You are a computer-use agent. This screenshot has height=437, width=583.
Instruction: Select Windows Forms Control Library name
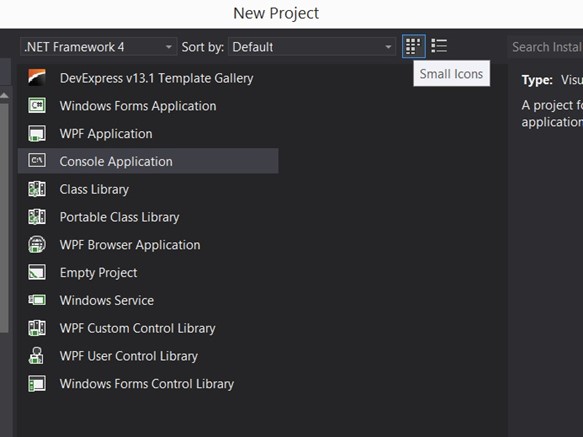[147, 384]
